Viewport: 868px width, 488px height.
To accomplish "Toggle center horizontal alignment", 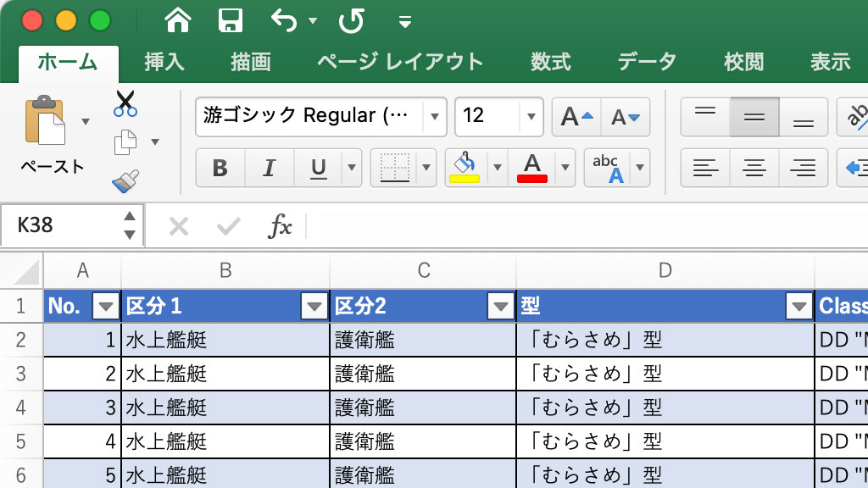I will pos(754,168).
